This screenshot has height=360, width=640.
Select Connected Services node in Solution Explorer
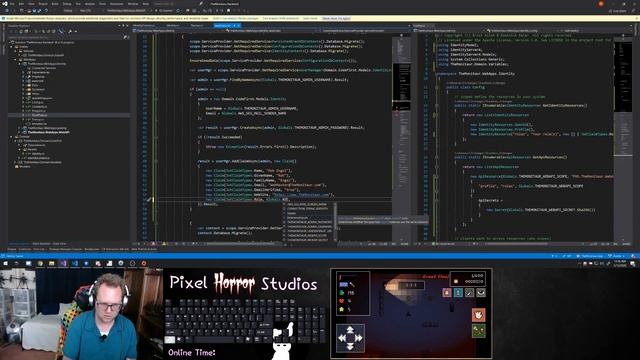coord(43,68)
